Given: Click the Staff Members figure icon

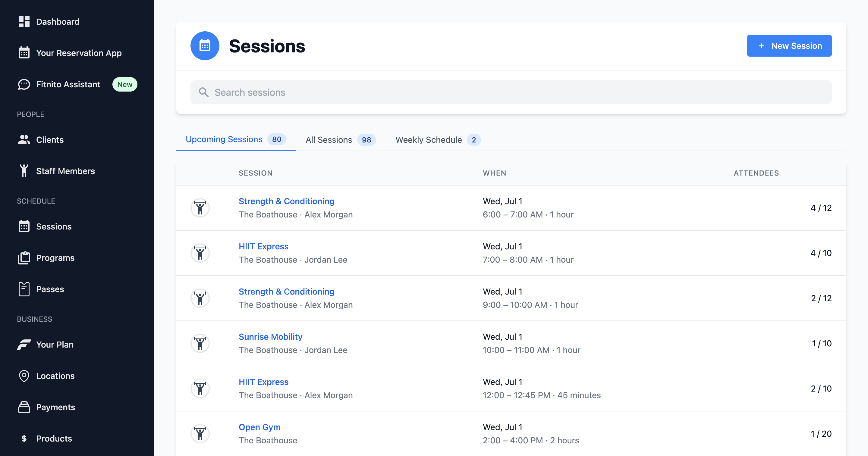Looking at the screenshot, I should click(24, 171).
